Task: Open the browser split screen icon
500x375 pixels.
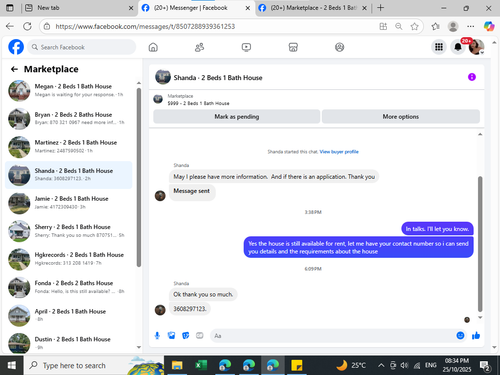Action: (x=383, y=26)
